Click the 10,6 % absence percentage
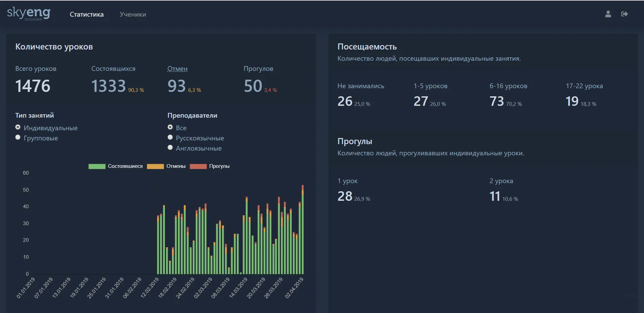The image size is (644, 313). pyautogui.click(x=510, y=199)
